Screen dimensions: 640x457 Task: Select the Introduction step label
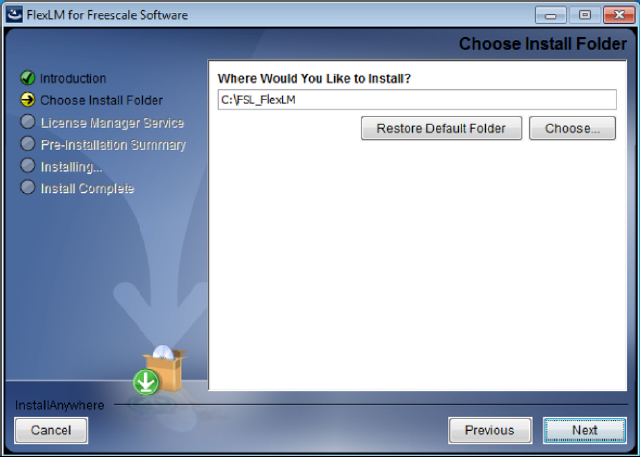click(x=73, y=78)
